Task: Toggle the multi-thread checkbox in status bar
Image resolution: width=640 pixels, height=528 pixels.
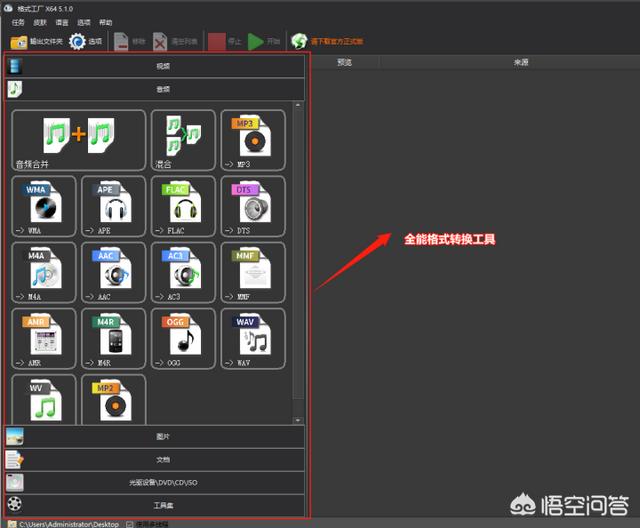Action: (131, 524)
